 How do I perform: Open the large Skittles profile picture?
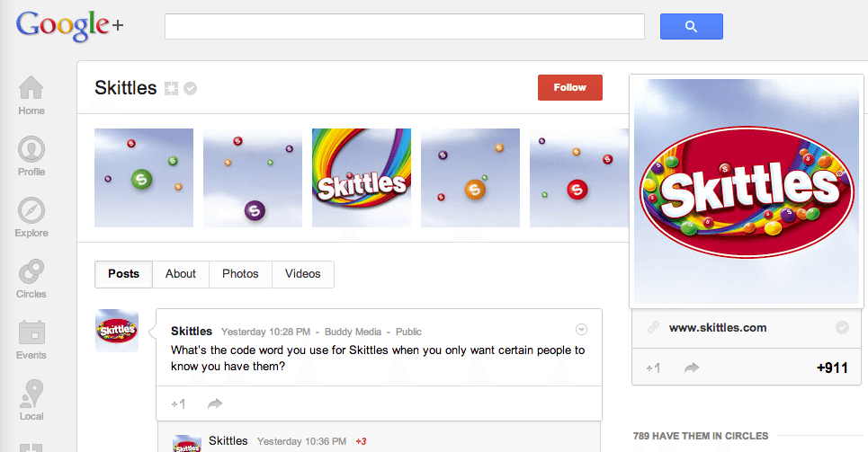pos(747,191)
